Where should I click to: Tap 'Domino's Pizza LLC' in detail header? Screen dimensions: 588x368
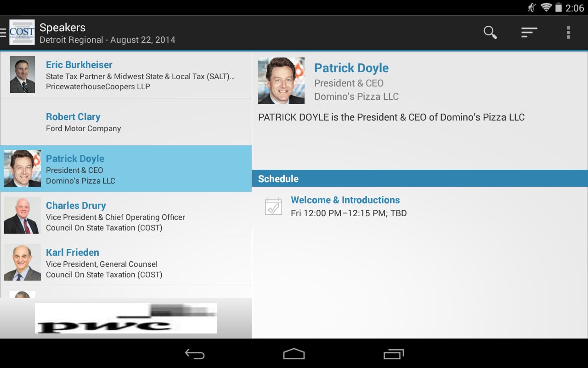pos(356,97)
